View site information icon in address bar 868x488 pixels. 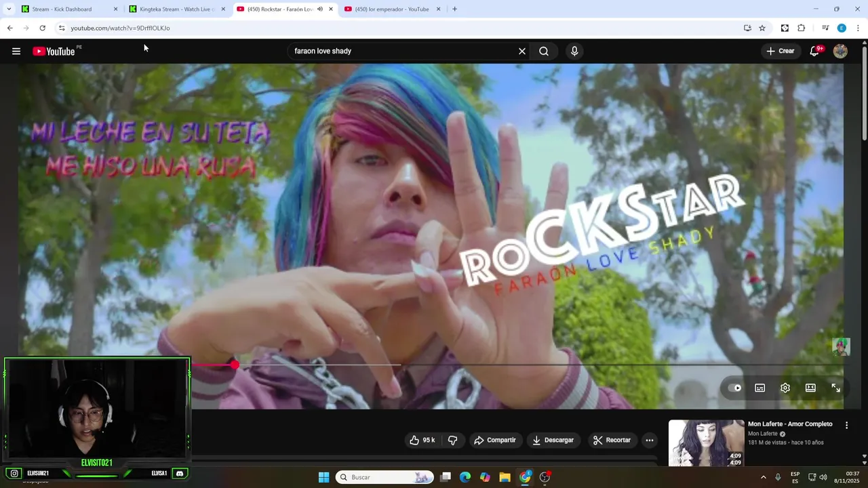pyautogui.click(x=62, y=28)
